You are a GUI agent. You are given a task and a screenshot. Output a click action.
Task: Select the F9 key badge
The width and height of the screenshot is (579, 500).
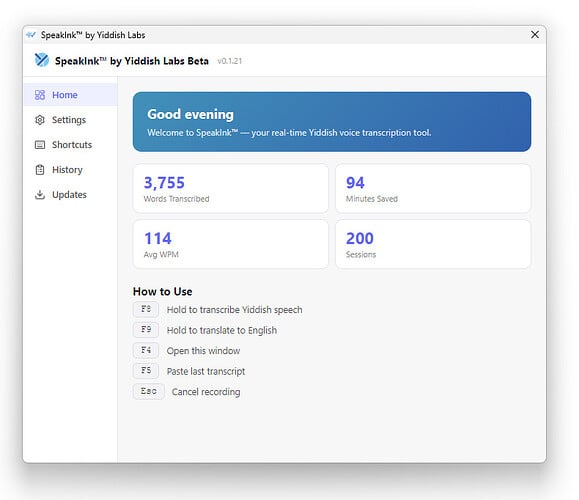(146, 329)
